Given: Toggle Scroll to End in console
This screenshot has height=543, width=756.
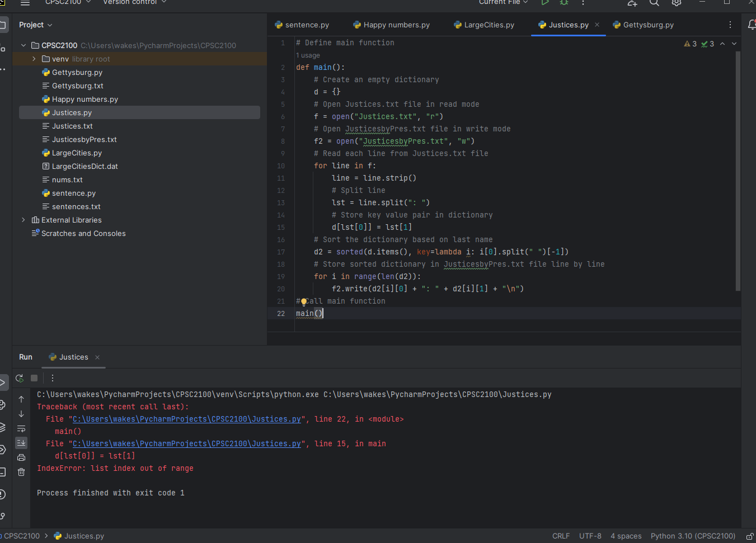Looking at the screenshot, I should pos(21,442).
